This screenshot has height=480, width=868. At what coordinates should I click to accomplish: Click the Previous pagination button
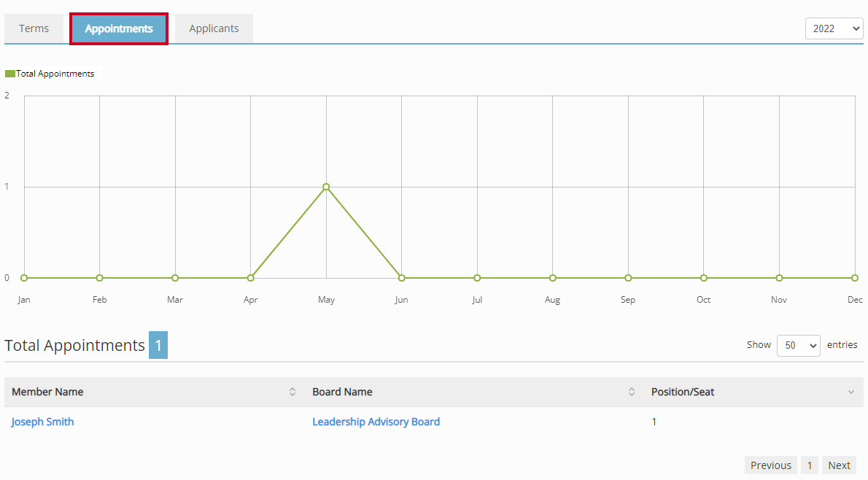770,465
